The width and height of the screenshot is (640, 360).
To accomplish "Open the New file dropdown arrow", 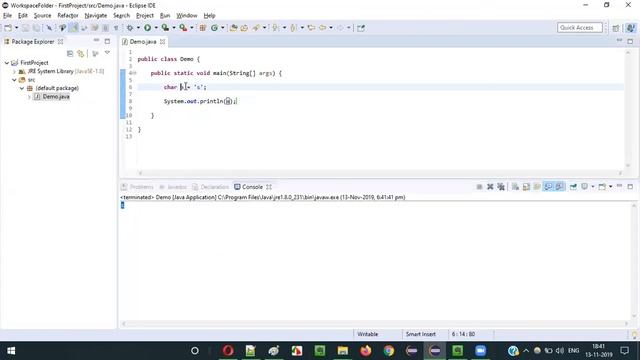I will point(17,28).
